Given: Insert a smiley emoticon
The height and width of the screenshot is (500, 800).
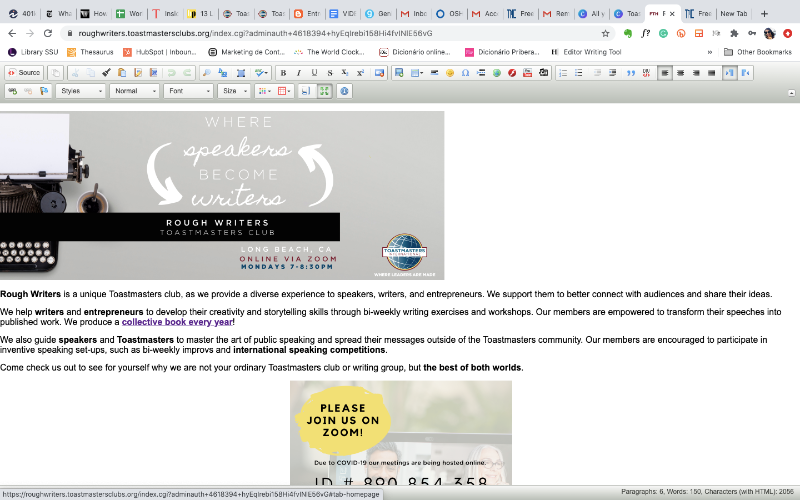Looking at the screenshot, I should point(449,73).
